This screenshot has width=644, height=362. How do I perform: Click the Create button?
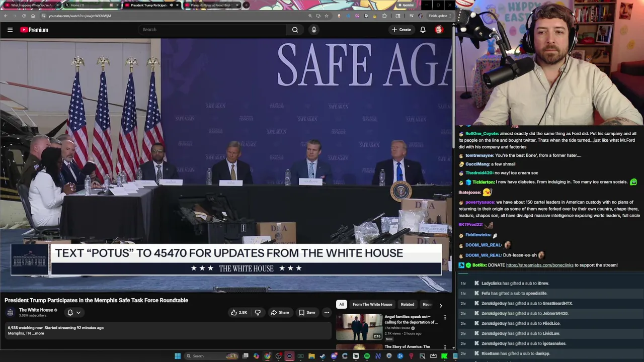(x=401, y=30)
